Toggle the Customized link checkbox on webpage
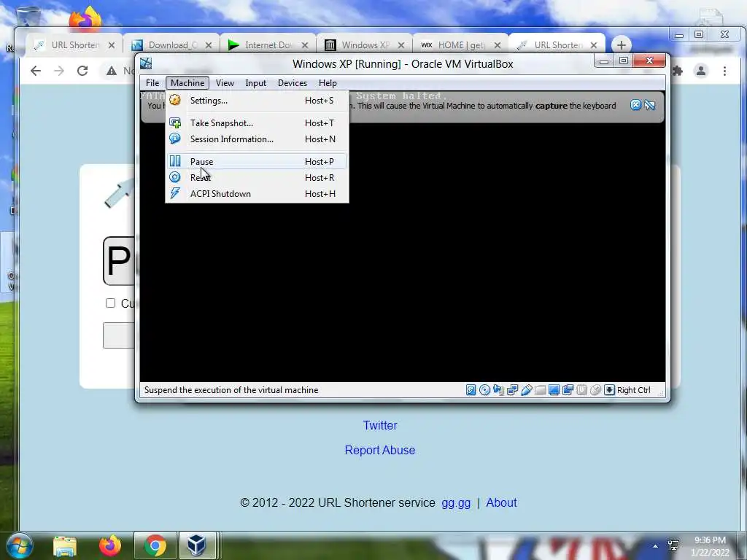Viewport: 747px width, 560px height. [111, 303]
